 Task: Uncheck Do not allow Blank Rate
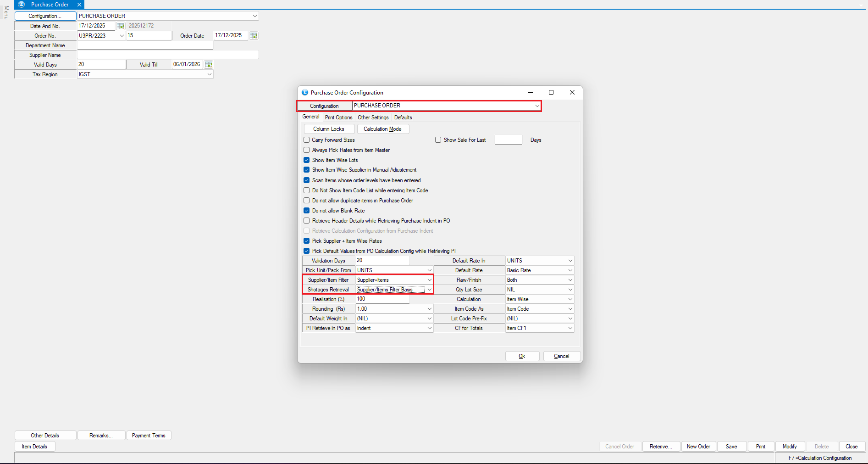(x=307, y=211)
